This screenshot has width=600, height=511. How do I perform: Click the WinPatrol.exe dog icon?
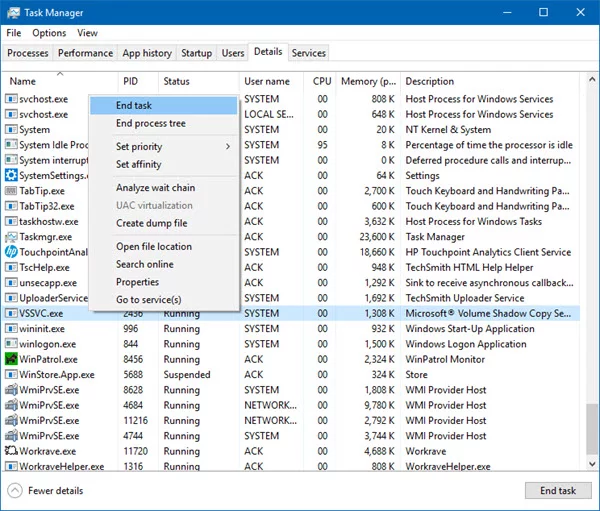click(11, 359)
